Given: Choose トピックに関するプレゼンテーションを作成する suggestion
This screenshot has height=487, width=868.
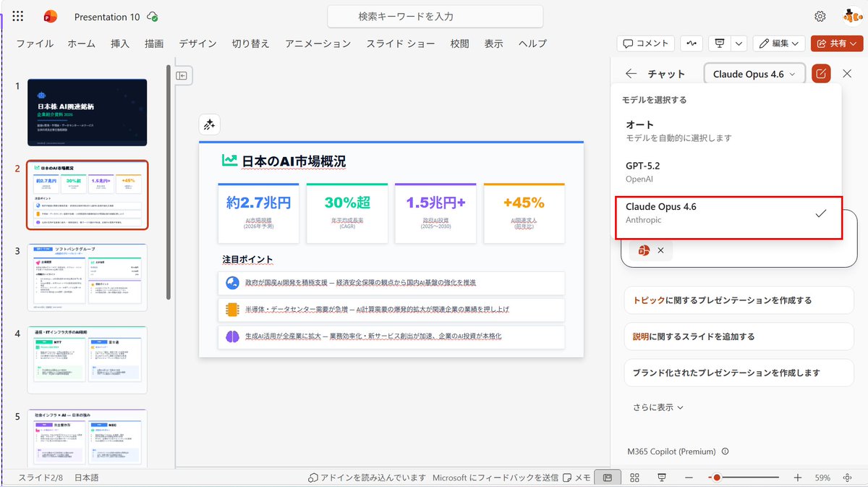Looking at the screenshot, I should click(739, 300).
